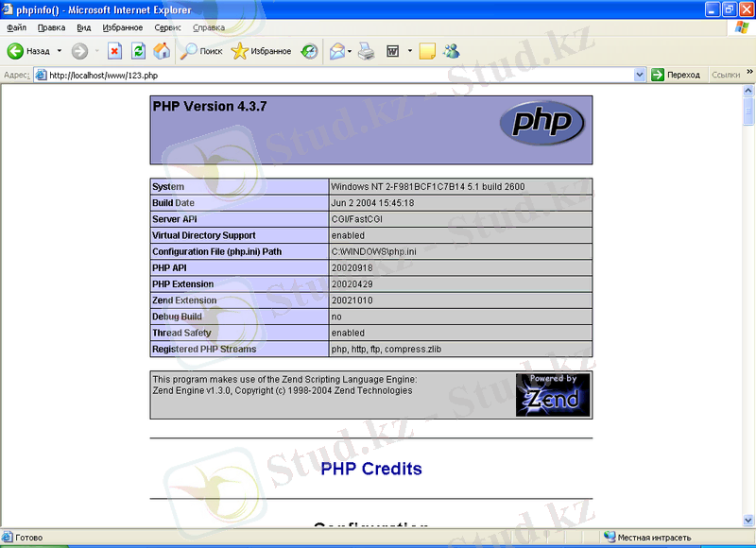Click the Print icon
The width and height of the screenshot is (756, 548).
tap(366, 51)
